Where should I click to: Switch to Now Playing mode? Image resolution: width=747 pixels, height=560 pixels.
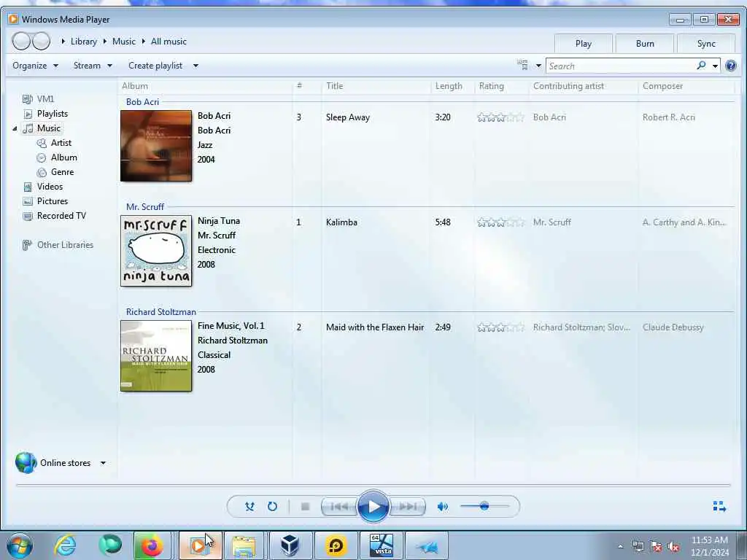[x=719, y=506]
